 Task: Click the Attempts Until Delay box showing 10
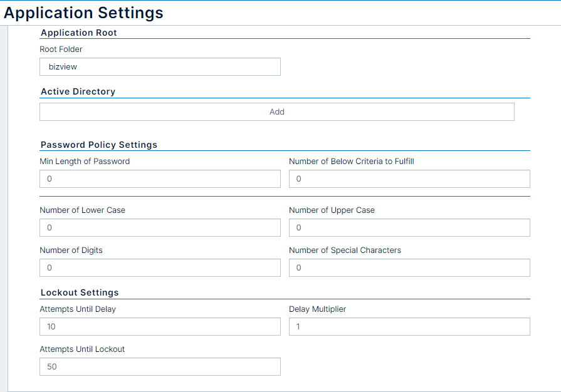(x=160, y=327)
